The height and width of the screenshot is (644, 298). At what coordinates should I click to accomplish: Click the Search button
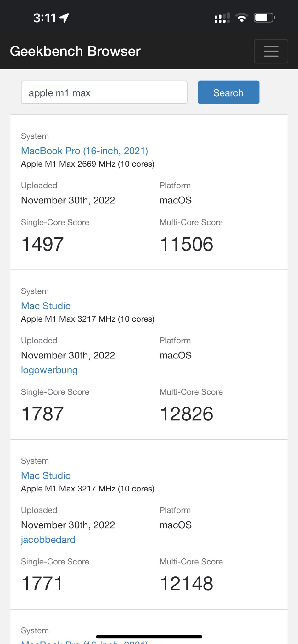[228, 92]
